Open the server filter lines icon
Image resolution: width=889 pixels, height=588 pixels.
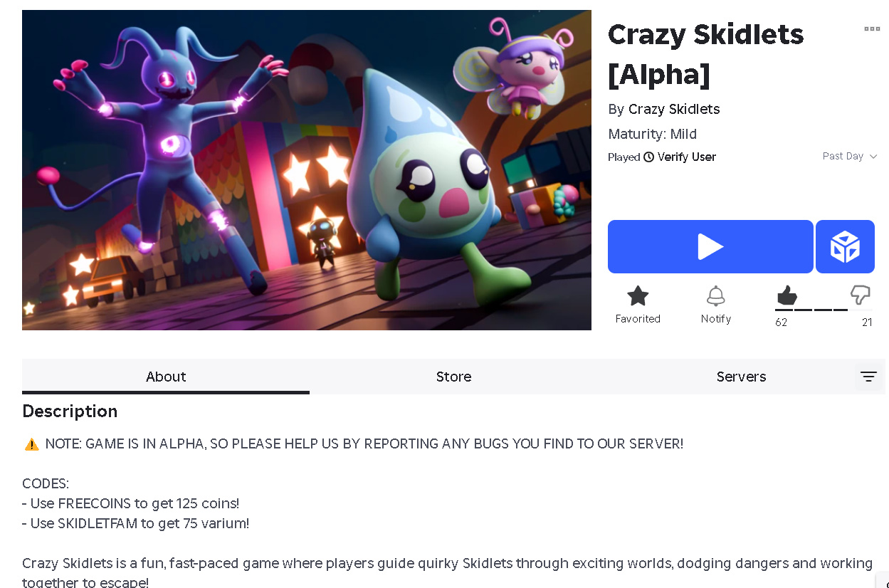pyautogui.click(x=868, y=377)
